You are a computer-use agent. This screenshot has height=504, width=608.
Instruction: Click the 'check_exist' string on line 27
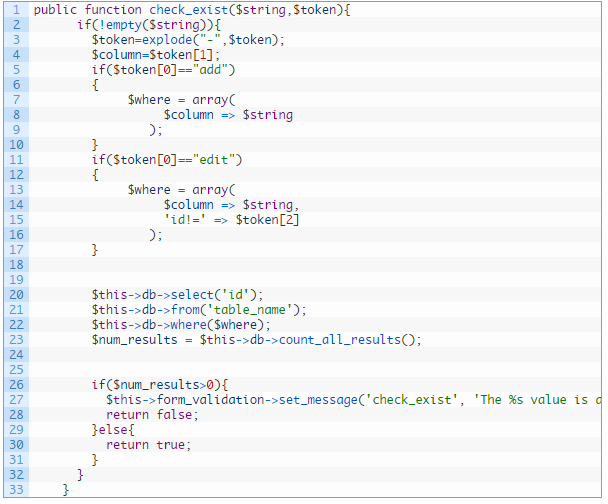pyautogui.click(x=411, y=400)
